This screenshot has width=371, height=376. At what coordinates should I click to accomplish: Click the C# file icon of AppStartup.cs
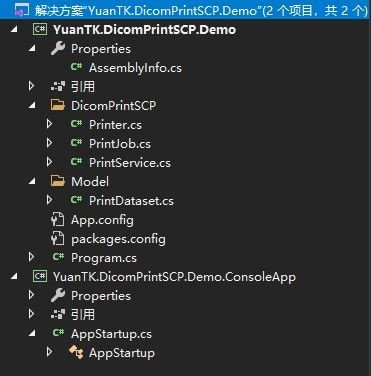[58, 333]
